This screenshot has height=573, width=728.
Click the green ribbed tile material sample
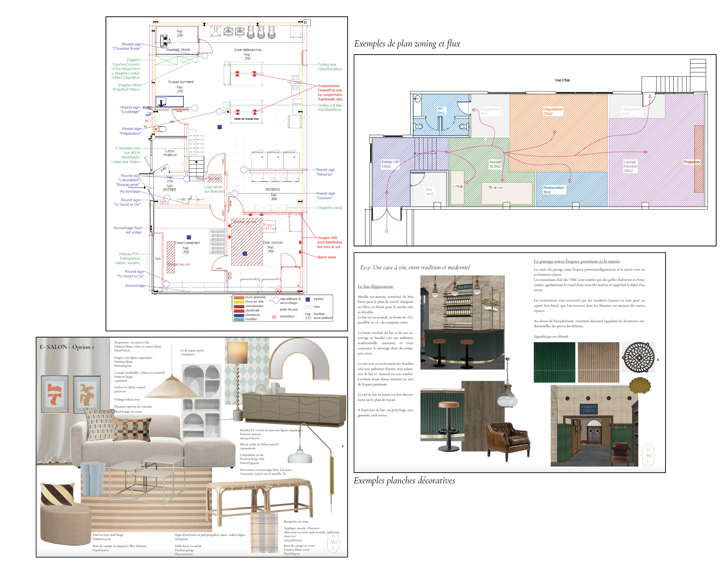point(554,362)
